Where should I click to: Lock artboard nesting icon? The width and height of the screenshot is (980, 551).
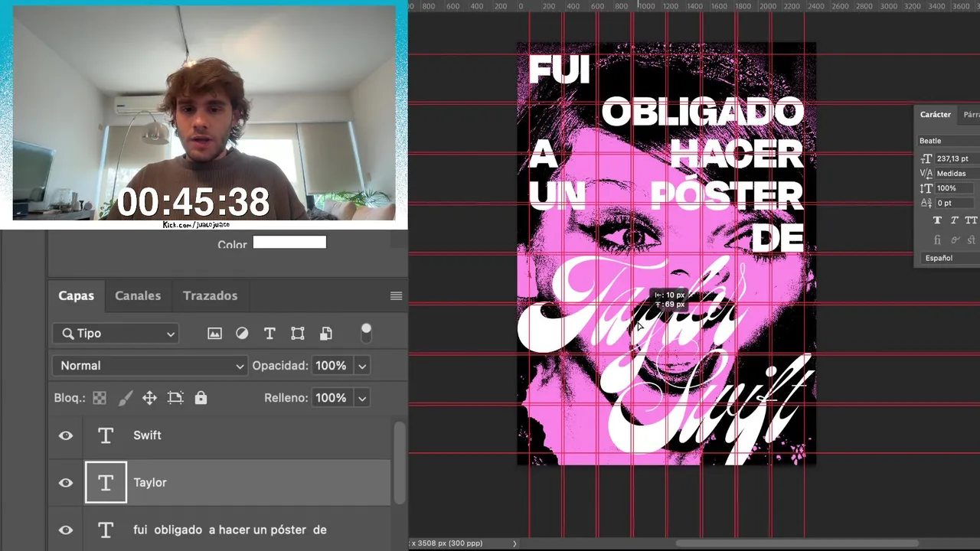(x=175, y=398)
